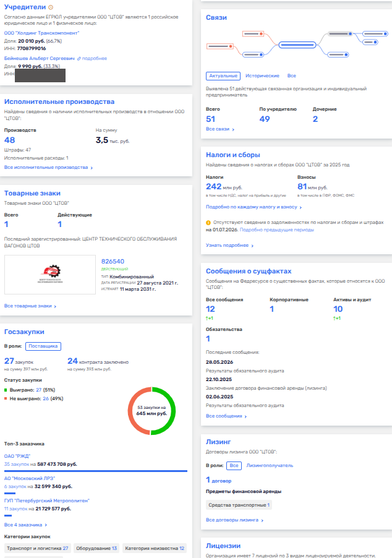
Task: Switch to Все connections tab
Action: pyautogui.click(x=292, y=76)
